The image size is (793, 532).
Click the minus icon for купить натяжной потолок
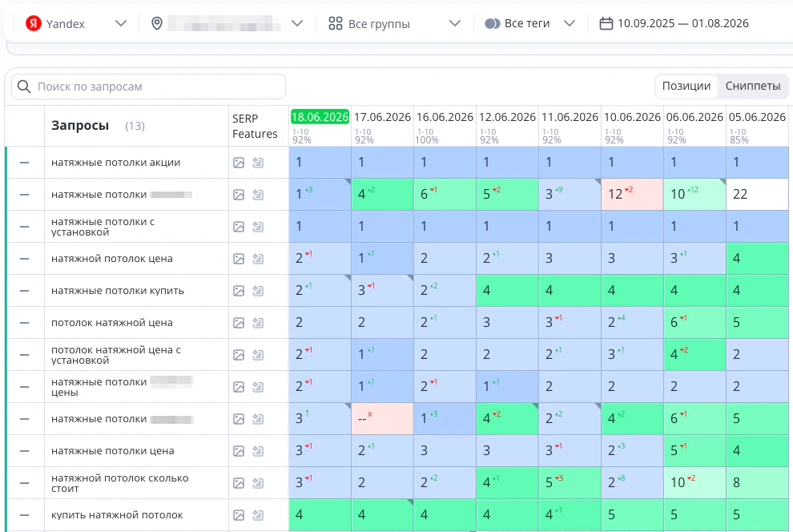pos(24,515)
